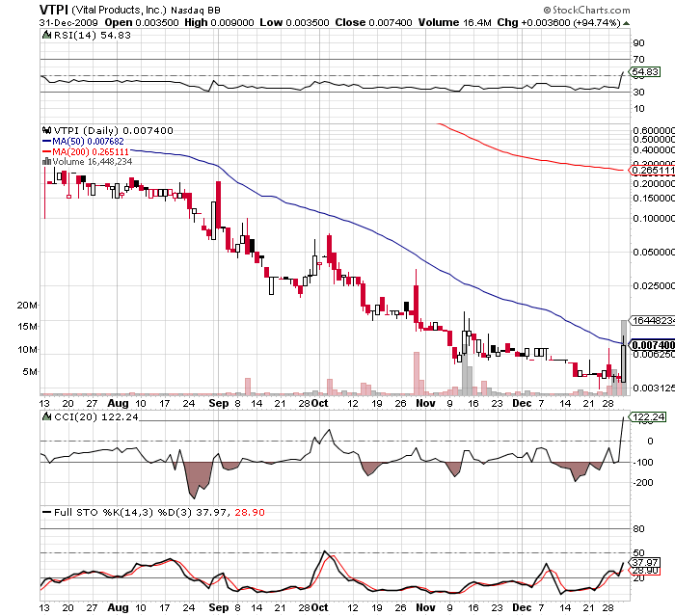675x616 pixels.
Task: Click the Oct month label on the bottom axis
Action: [320, 608]
